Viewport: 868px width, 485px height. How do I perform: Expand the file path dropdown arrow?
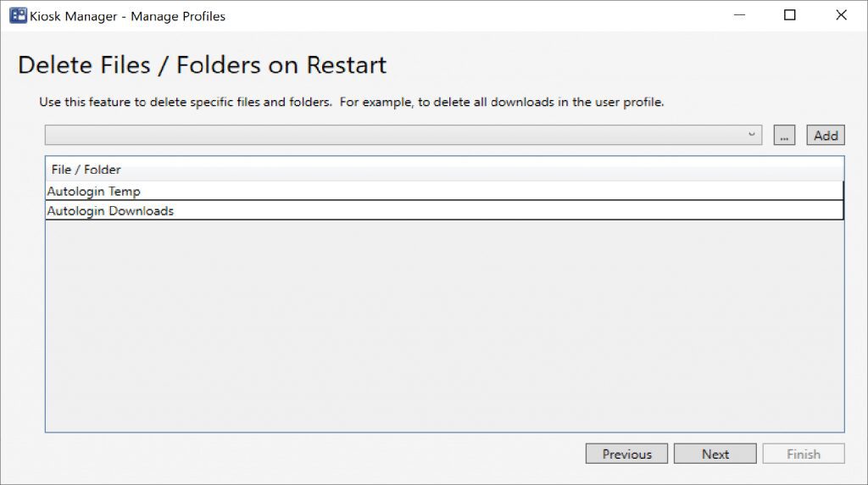click(751, 135)
